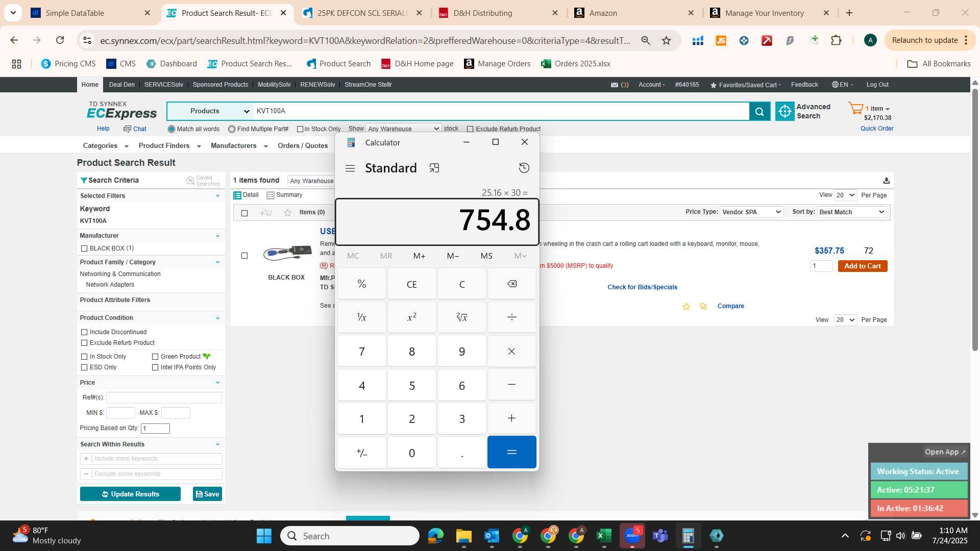Click the Save search button
This screenshot has width=980, height=551.
pos(207,494)
